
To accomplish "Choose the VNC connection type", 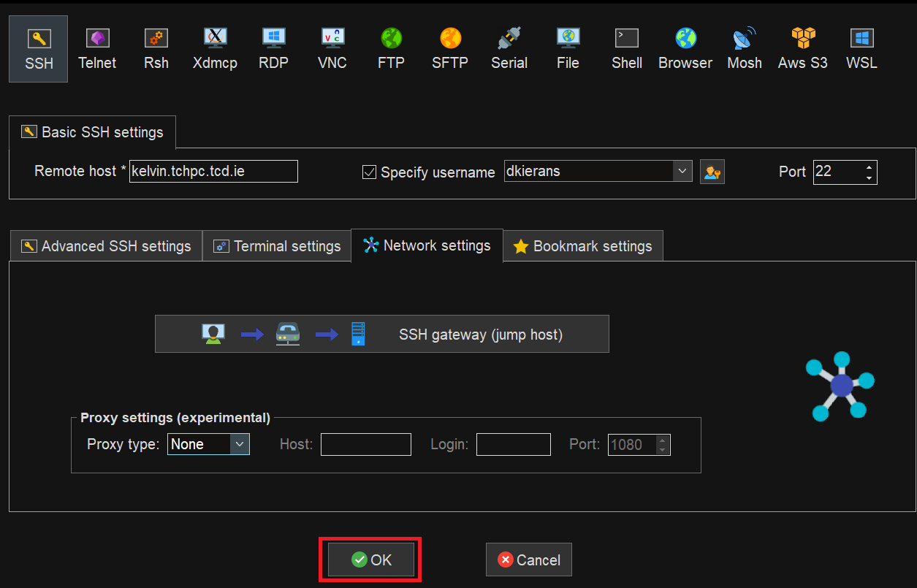I will [x=332, y=47].
